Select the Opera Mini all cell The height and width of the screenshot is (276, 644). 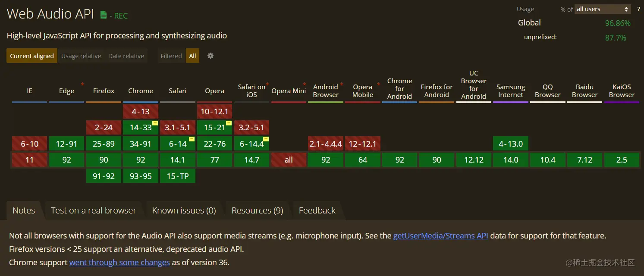[289, 160]
